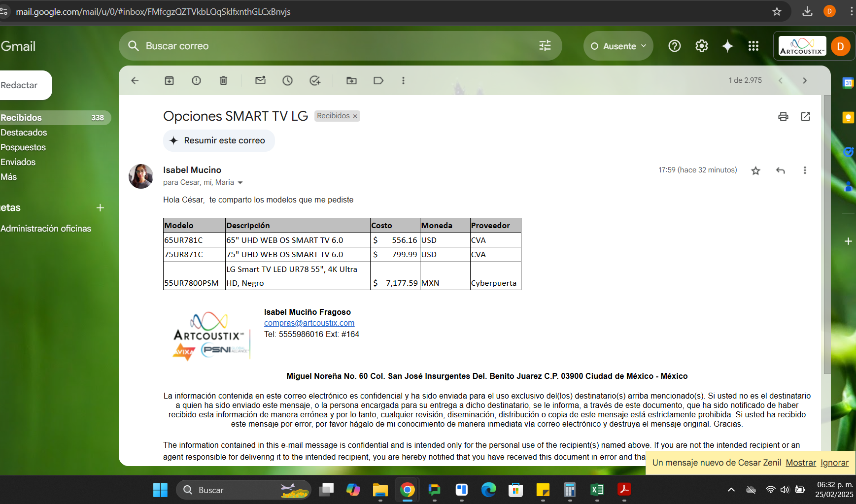Create a new label with plus icon
Screen dimensions: 856x504
coord(100,208)
